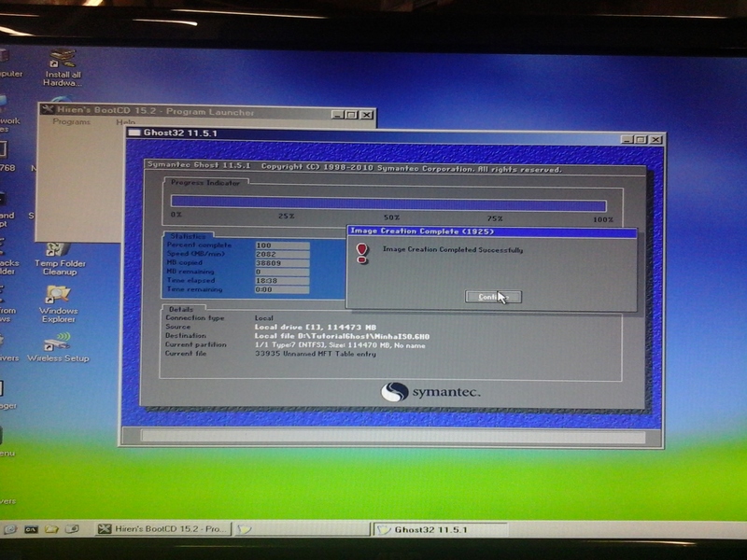Click the Image Creation Complete dialog title
The width and height of the screenshot is (747, 560).
tap(420, 231)
